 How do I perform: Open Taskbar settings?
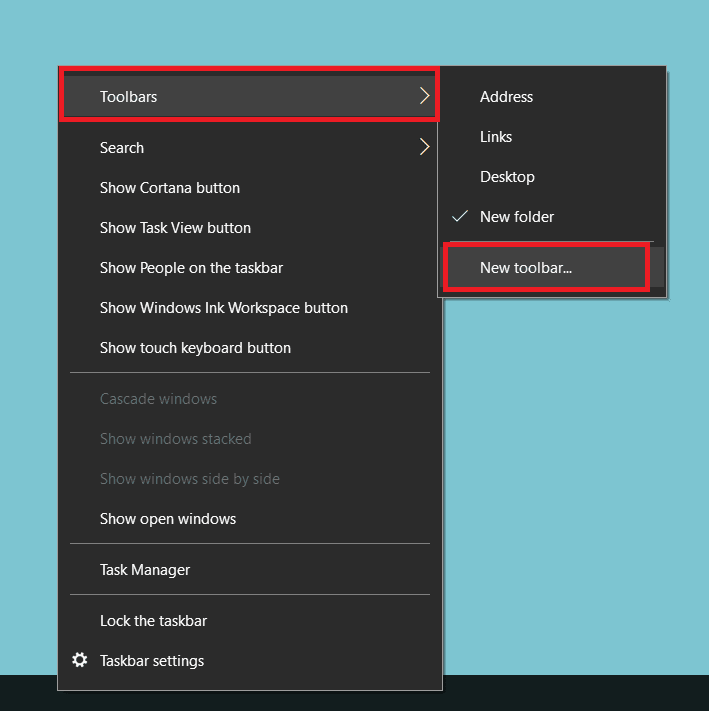248,660
